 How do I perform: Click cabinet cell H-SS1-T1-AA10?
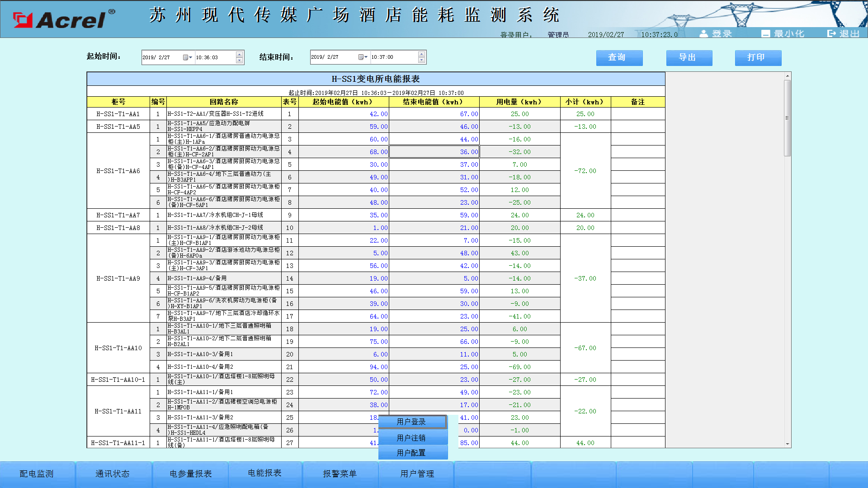pos(118,348)
